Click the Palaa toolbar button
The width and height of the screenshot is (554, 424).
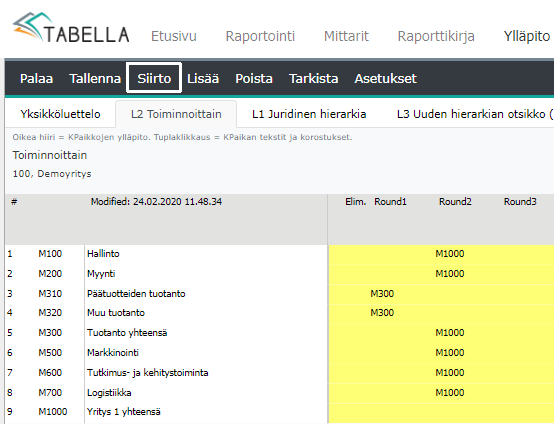[36, 78]
